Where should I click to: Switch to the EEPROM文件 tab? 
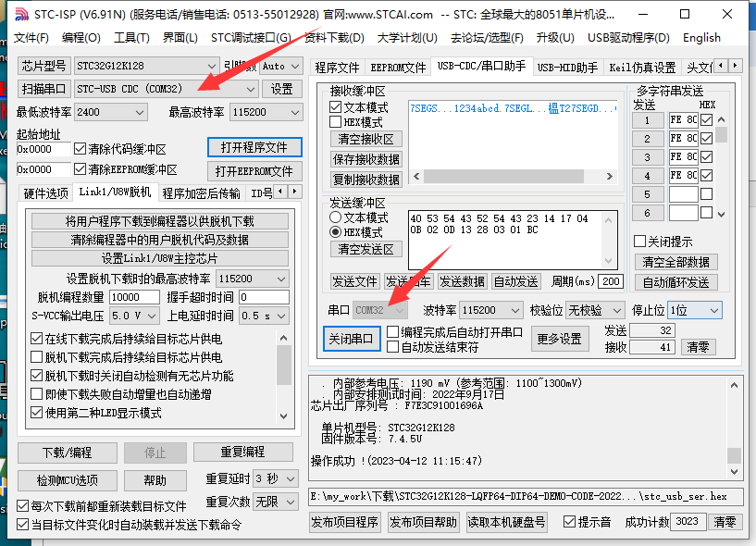(398, 68)
